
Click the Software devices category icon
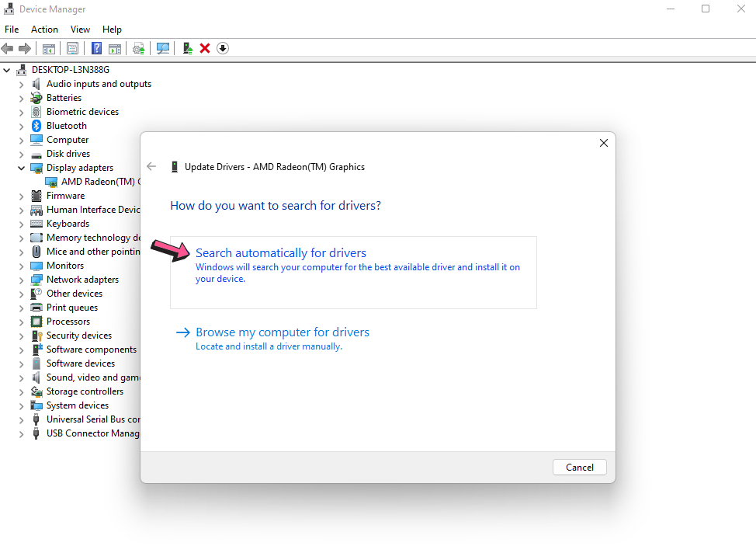[x=36, y=363]
